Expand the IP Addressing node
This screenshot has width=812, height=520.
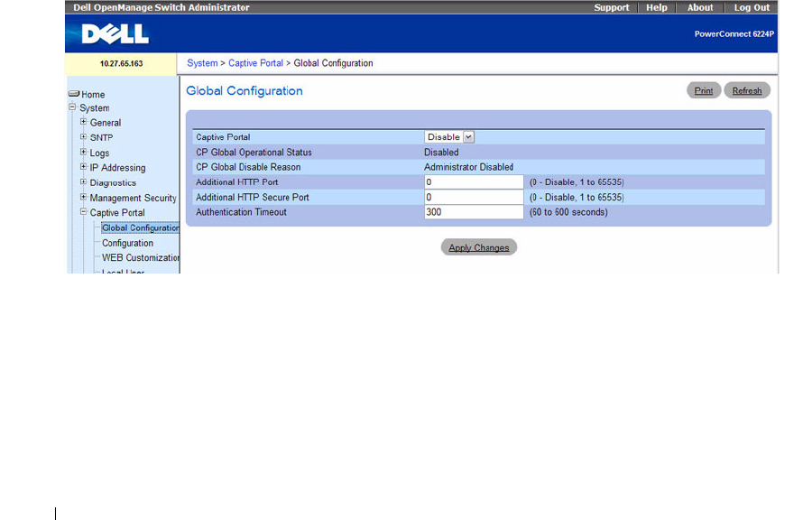tap(83, 167)
